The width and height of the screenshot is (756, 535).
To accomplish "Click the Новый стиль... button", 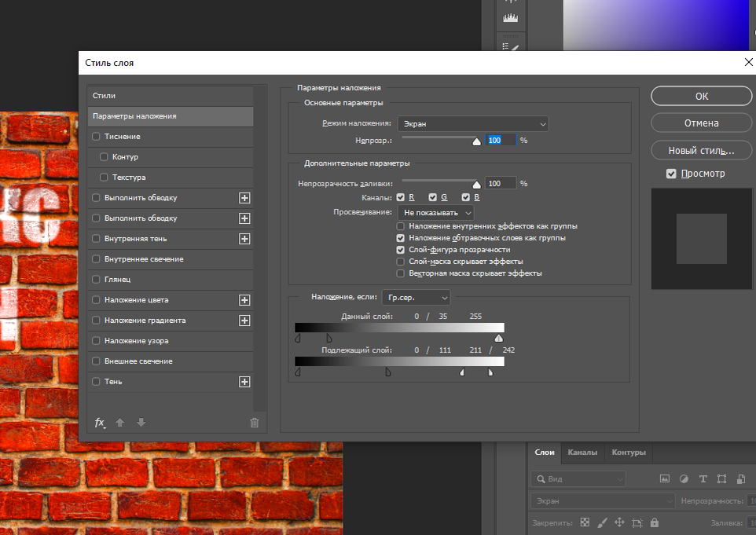I will point(702,151).
